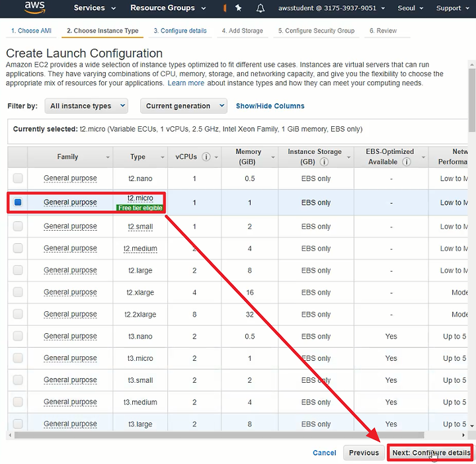Screen dimensions: 476x464
Task: Click the pin shortcuts star icon
Action: [238, 8]
